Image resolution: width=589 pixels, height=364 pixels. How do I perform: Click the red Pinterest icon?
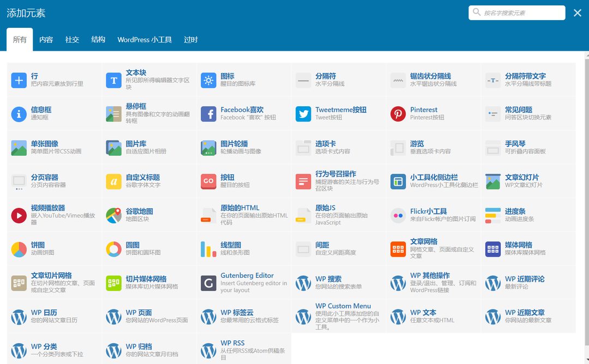coord(398,114)
